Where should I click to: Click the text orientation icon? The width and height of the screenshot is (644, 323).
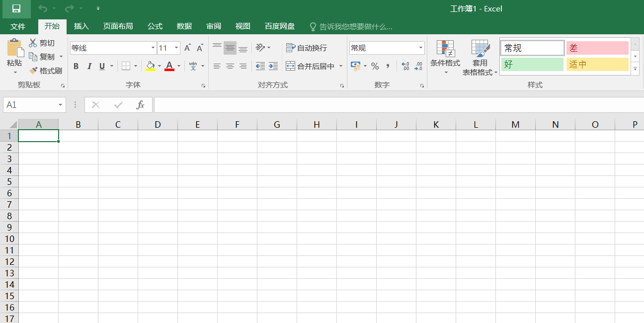coord(260,48)
